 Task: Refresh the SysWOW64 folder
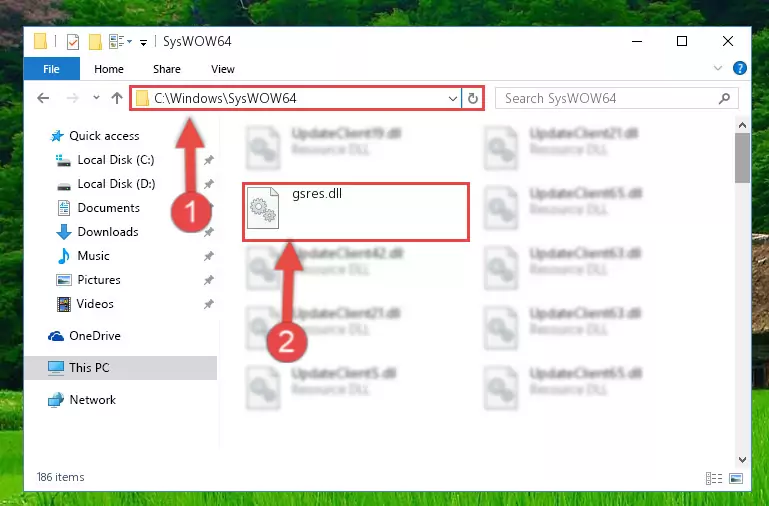point(473,99)
